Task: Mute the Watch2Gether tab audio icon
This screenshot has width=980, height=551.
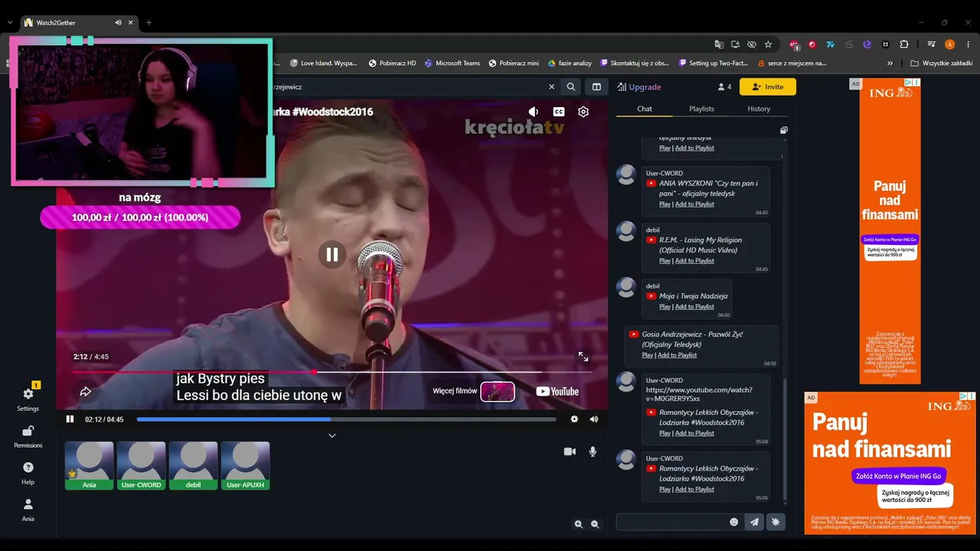Action: point(118,23)
